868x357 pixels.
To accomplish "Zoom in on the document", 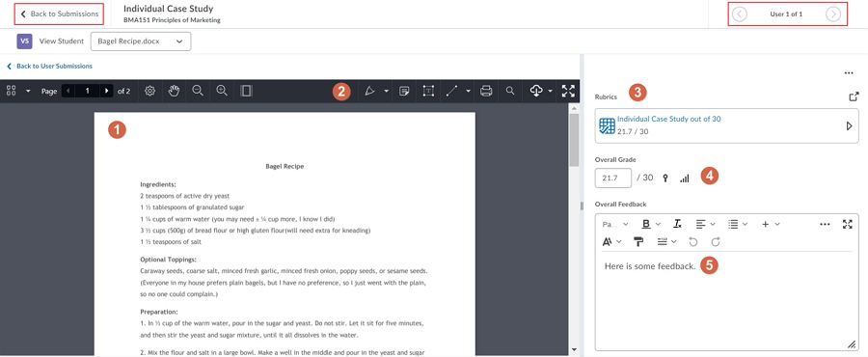I will tap(222, 91).
